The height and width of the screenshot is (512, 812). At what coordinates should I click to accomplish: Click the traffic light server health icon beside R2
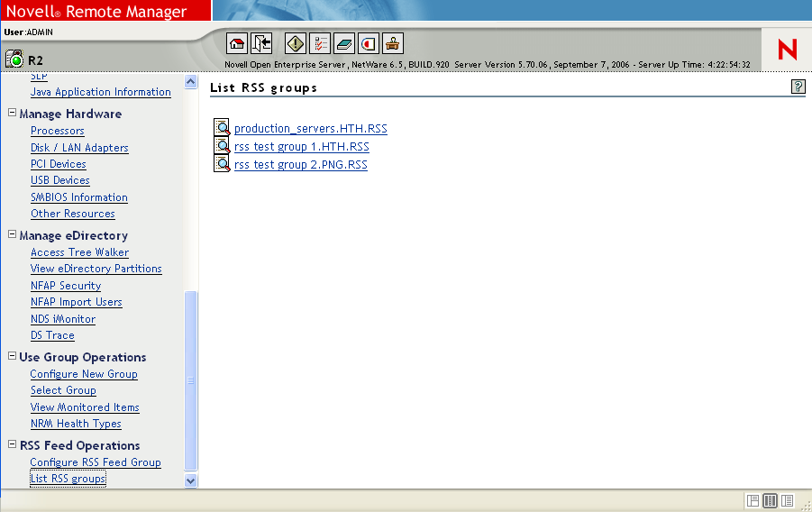14,59
